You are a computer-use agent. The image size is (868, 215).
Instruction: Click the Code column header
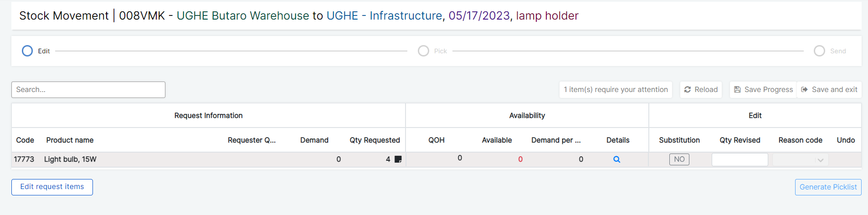tap(25, 140)
